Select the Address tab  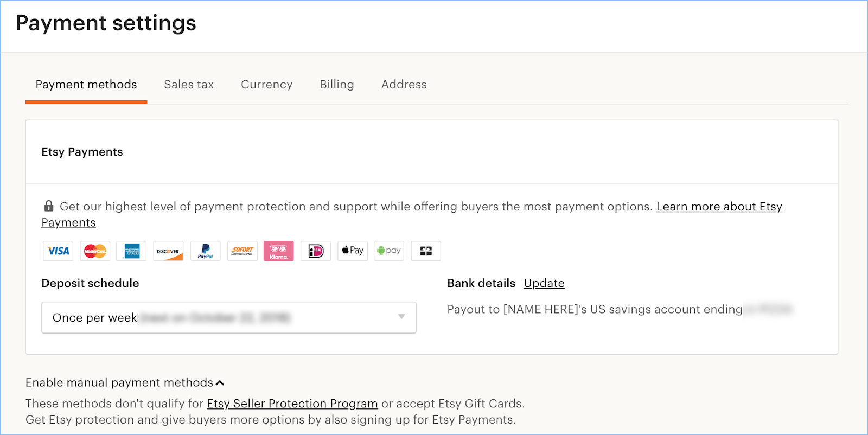pyautogui.click(x=404, y=85)
